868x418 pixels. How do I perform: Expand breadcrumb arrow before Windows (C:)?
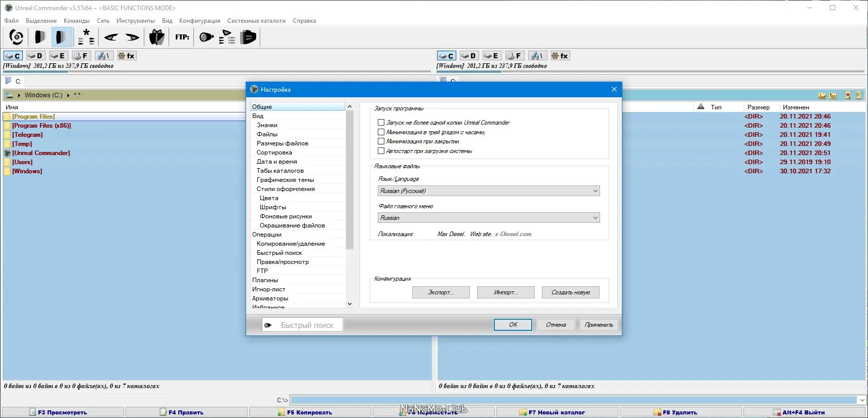19,95
